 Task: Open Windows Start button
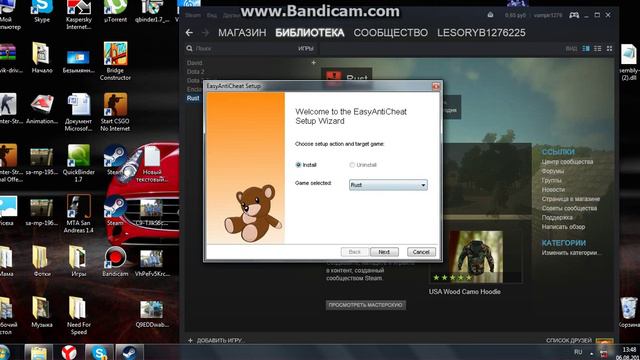click(4, 352)
